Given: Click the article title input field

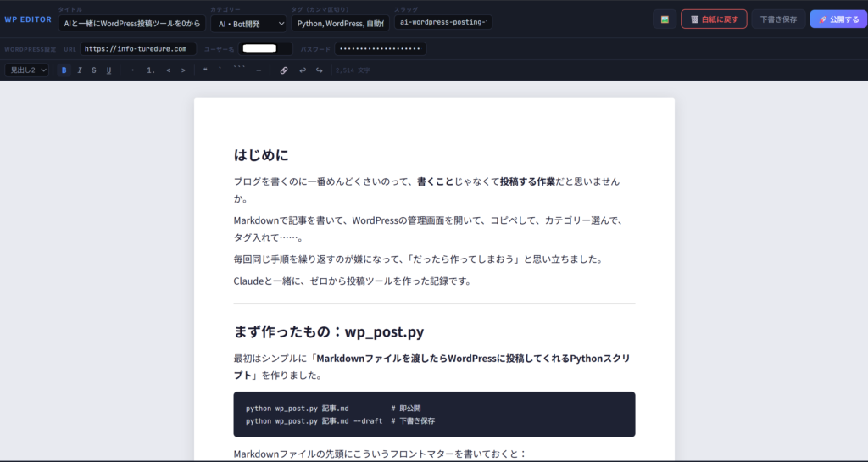Looking at the screenshot, I should click(131, 24).
